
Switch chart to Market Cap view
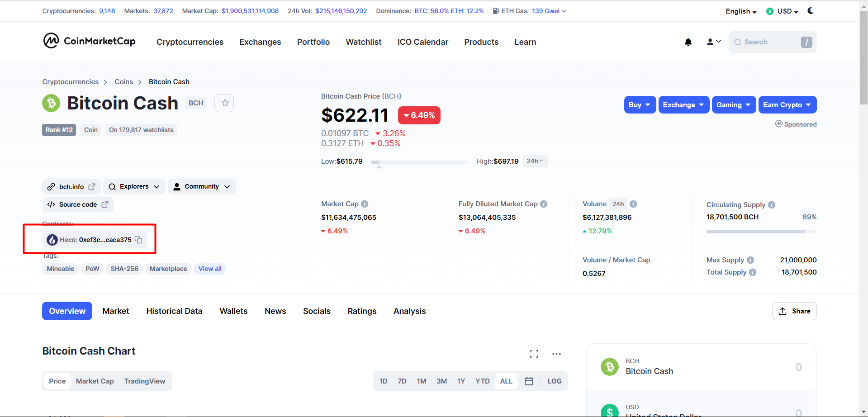[x=95, y=381]
